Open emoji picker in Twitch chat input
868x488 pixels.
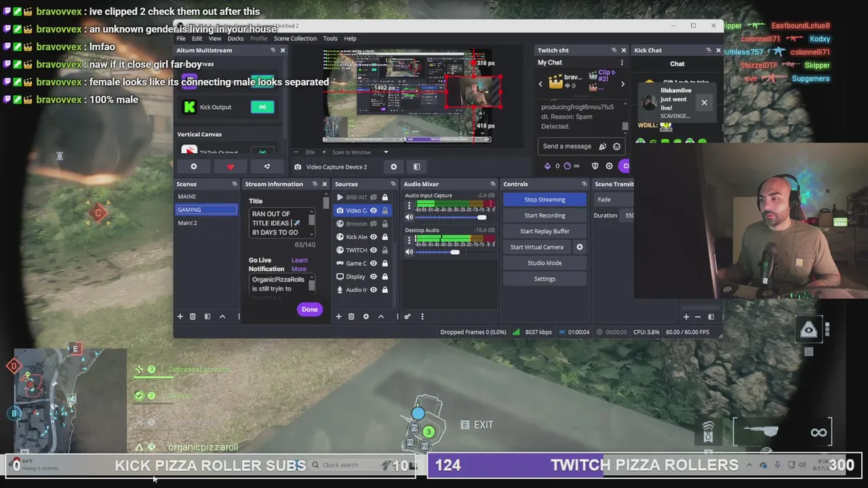pos(616,146)
